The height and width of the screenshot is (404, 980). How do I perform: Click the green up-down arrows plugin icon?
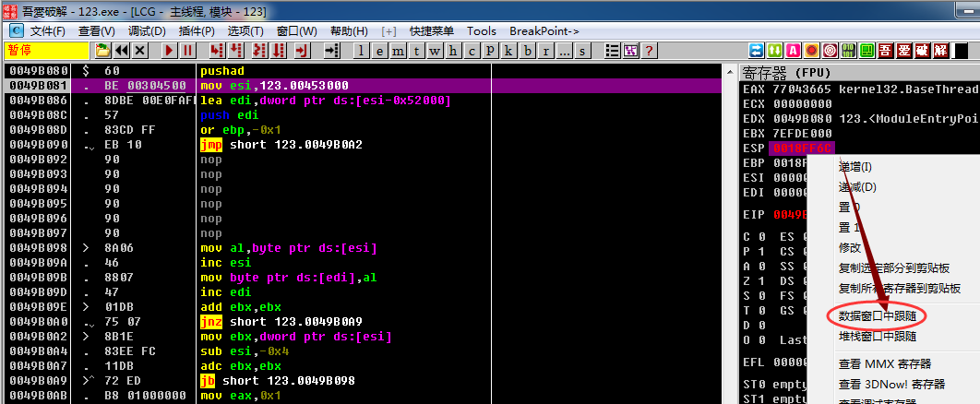click(x=775, y=51)
